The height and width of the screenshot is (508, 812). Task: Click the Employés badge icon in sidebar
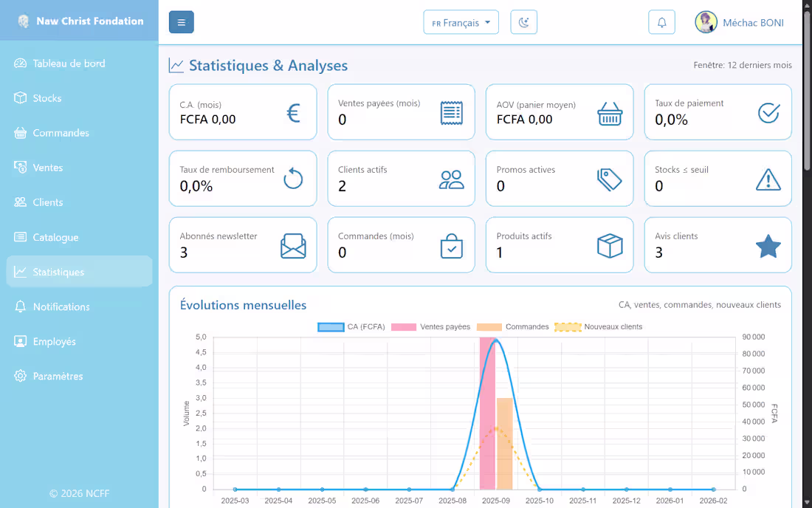[20, 341]
